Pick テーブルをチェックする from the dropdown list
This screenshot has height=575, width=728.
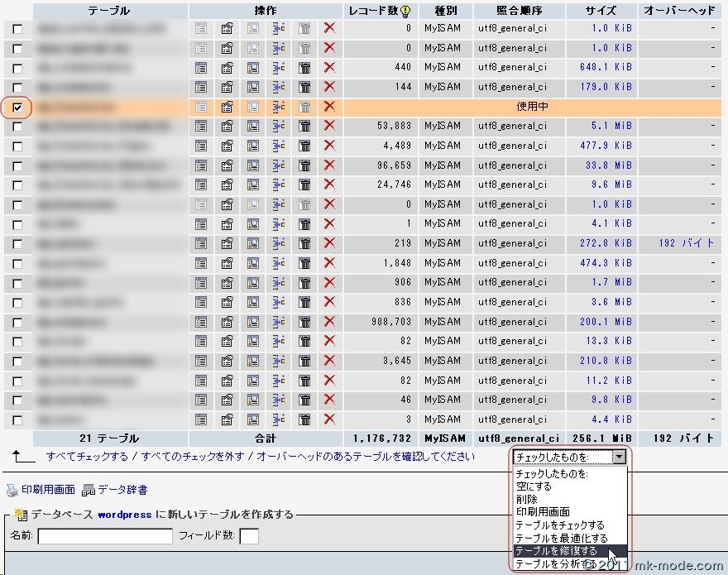pyautogui.click(x=559, y=525)
